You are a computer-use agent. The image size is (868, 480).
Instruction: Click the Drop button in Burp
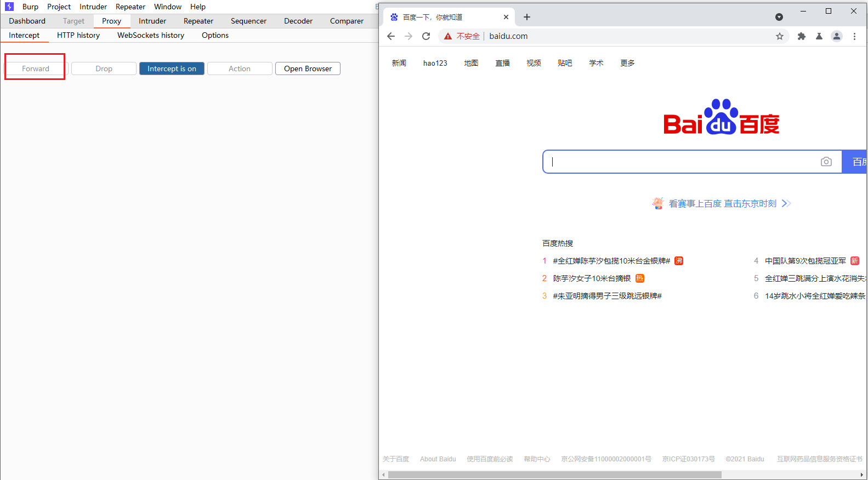point(104,68)
